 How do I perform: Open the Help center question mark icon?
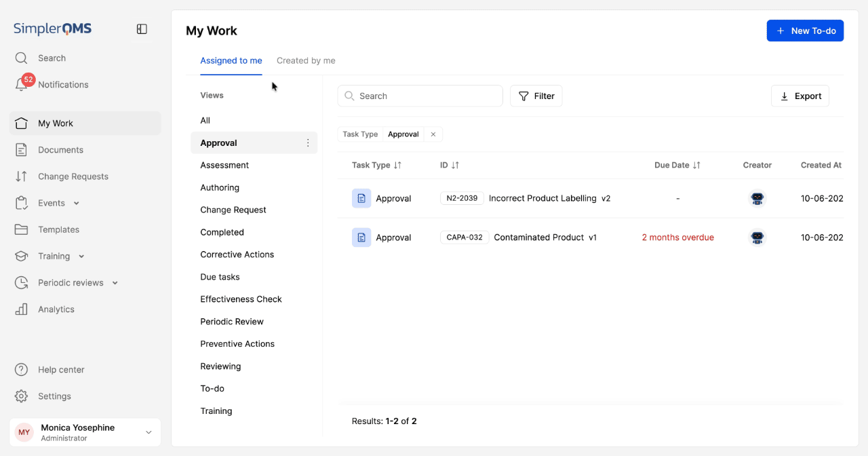21,370
